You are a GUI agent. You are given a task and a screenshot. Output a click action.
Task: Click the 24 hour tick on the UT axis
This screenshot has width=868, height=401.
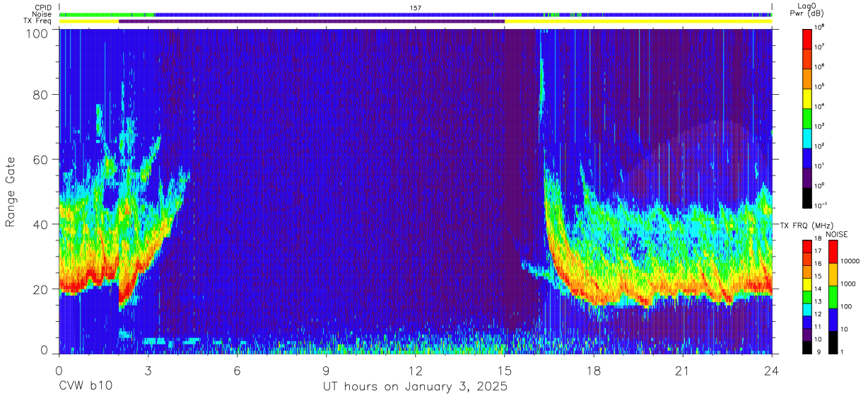pos(772,371)
